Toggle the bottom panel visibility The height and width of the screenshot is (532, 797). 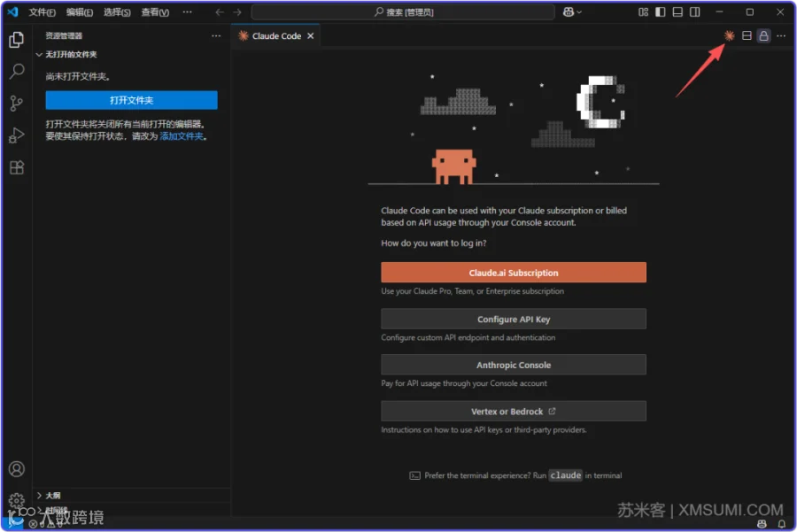[677, 12]
